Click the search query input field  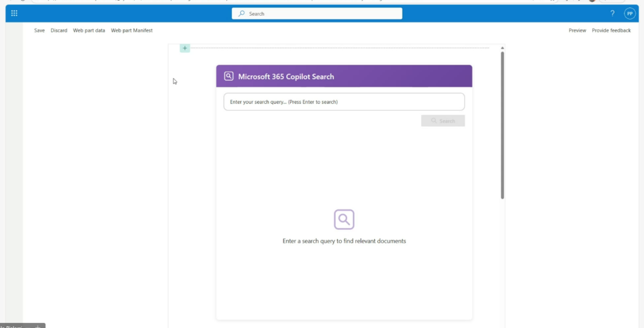point(344,102)
